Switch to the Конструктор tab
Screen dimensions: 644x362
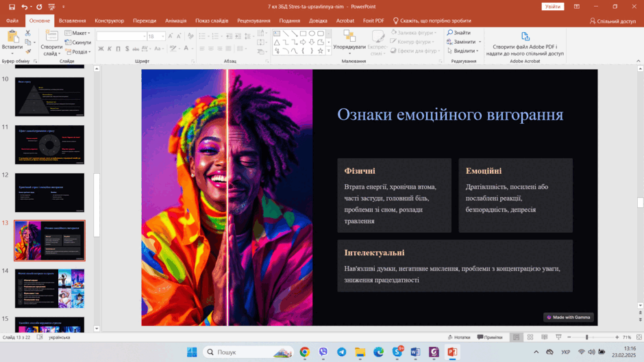(x=109, y=21)
